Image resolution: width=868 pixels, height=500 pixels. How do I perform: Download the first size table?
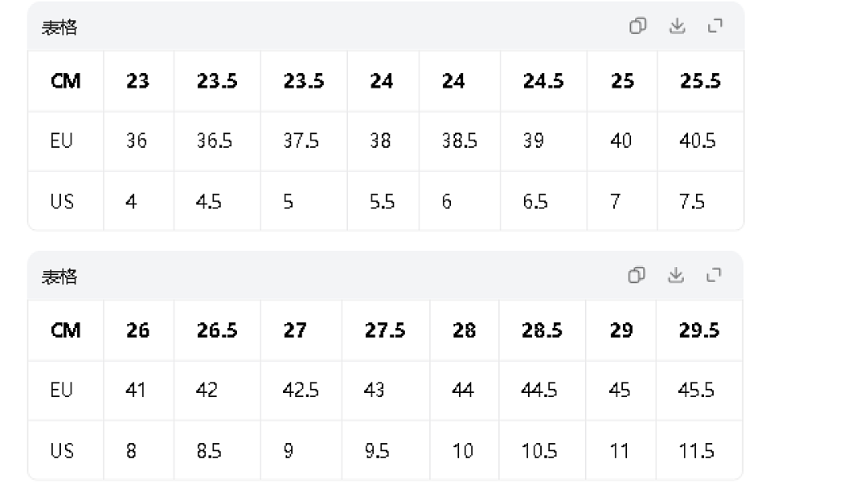pos(677,26)
